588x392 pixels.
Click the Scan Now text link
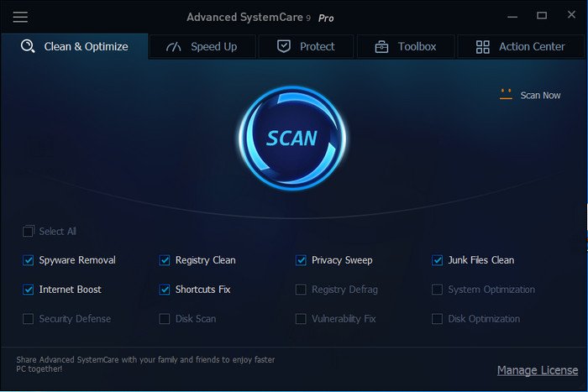point(540,96)
